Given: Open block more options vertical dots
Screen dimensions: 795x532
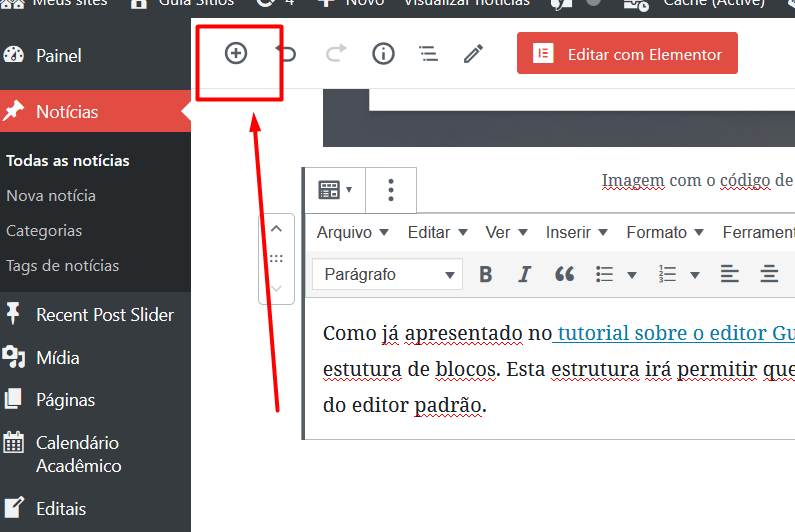Looking at the screenshot, I should tap(391, 190).
